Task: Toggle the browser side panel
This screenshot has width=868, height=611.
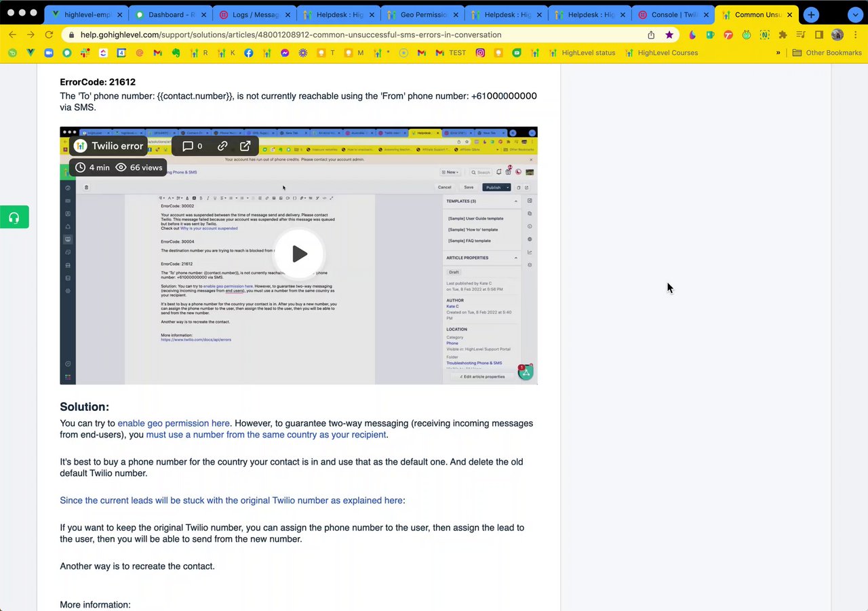Action: pos(819,35)
